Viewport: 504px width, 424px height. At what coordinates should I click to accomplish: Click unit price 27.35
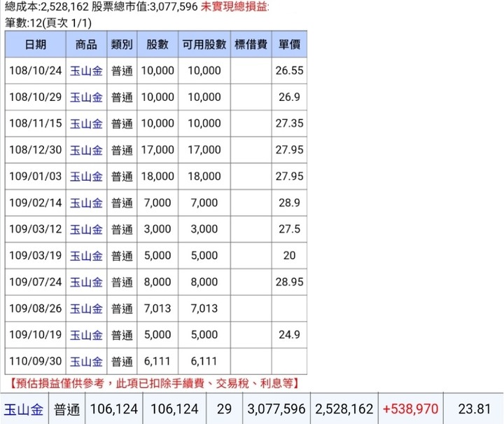[289, 123]
